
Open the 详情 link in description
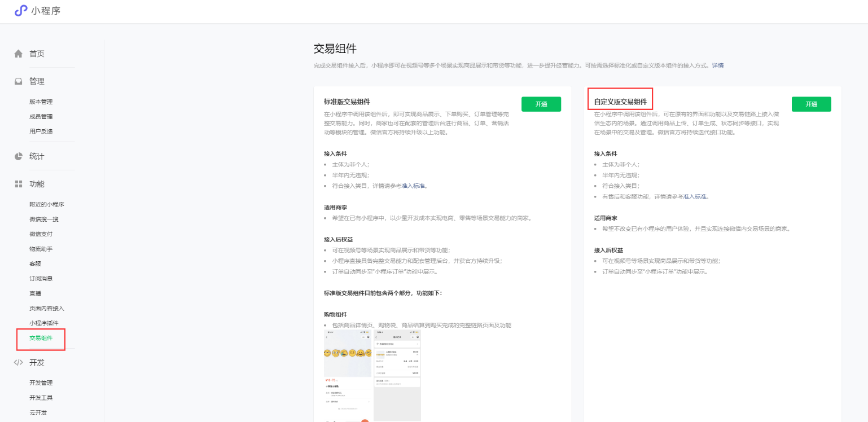tap(717, 65)
